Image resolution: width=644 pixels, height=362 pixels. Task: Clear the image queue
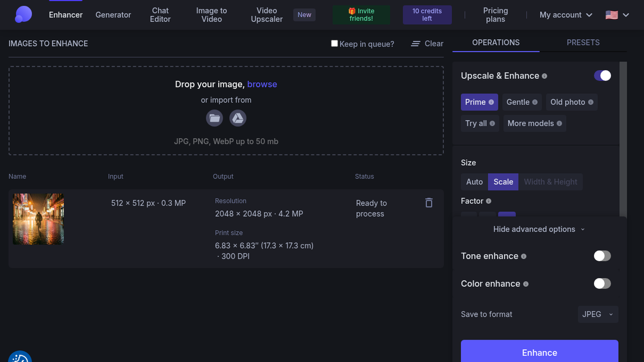point(427,43)
